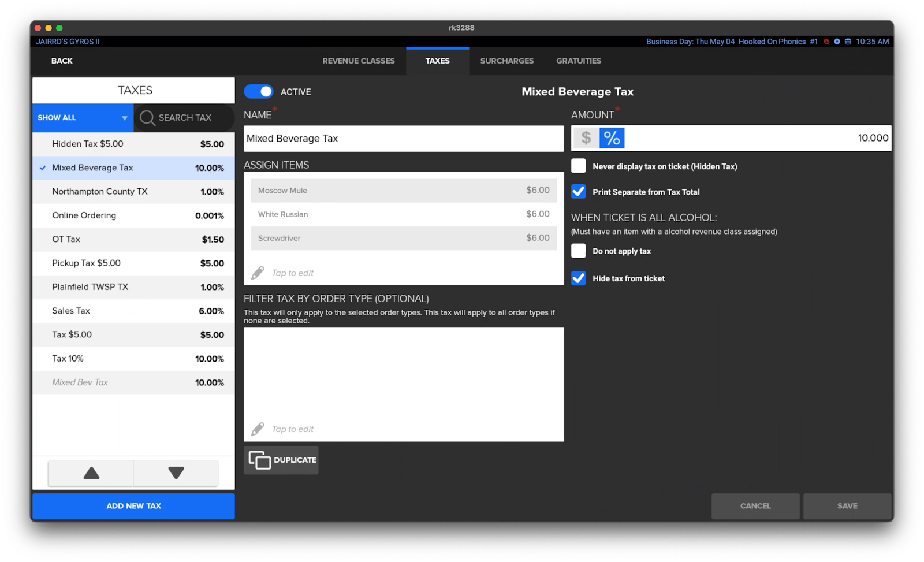Click the pencil icon under Assign Items

(258, 273)
